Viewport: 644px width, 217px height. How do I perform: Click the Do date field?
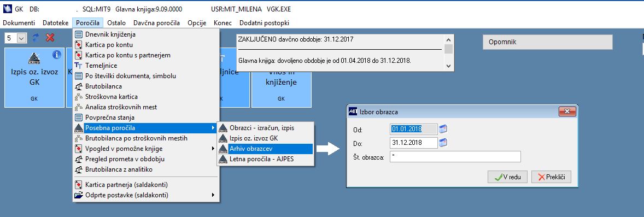tap(414, 143)
